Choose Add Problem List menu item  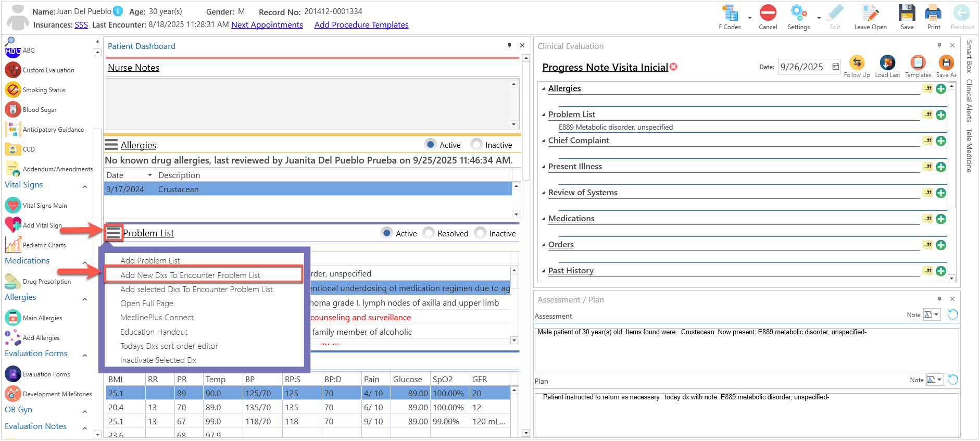[150, 260]
